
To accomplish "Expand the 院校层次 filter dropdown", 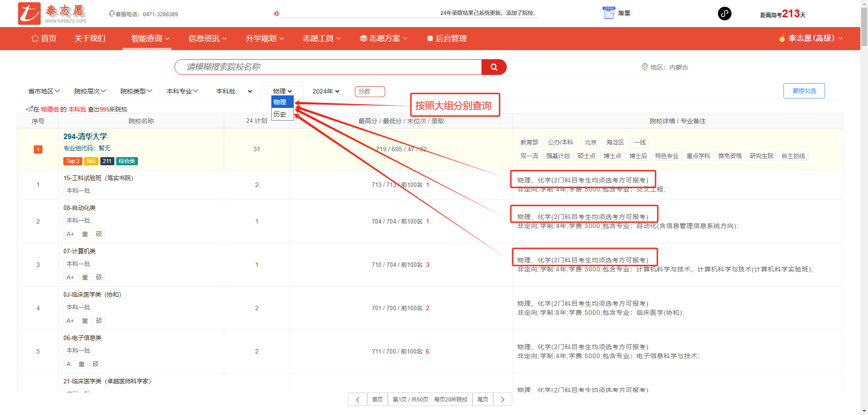I will [x=90, y=91].
